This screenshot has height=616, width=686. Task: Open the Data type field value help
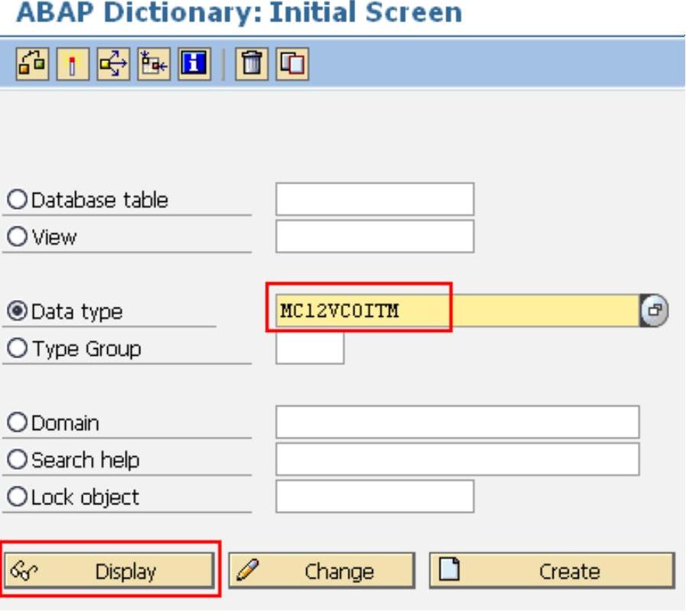[655, 311]
